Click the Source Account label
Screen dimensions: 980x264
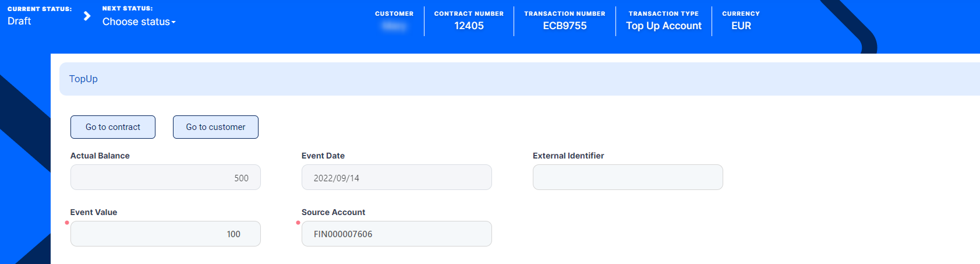(333, 212)
